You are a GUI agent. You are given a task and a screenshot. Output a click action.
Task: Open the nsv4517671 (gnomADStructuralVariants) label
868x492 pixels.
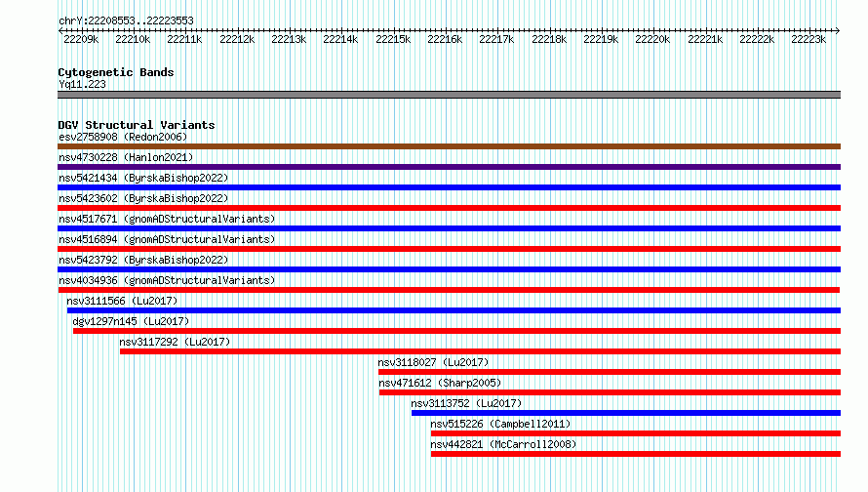coord(167,219)
